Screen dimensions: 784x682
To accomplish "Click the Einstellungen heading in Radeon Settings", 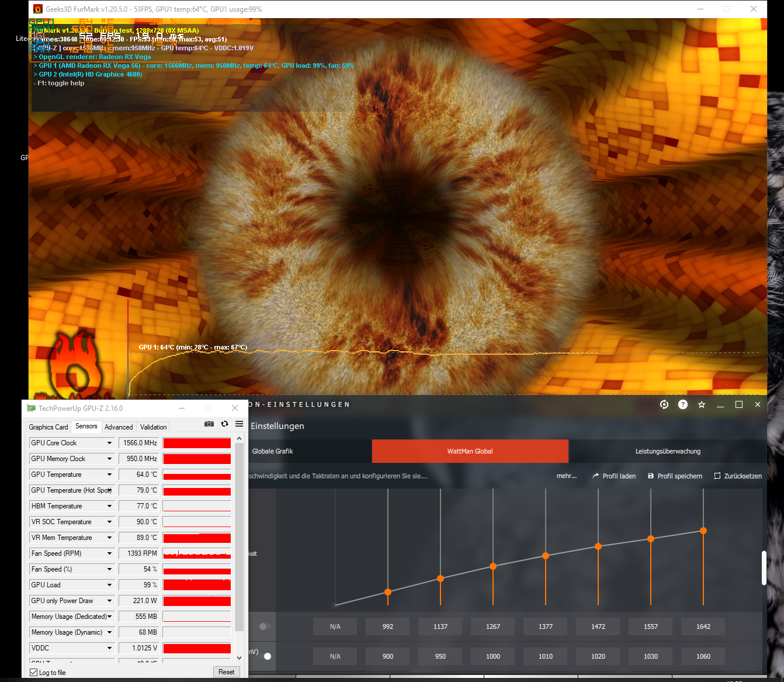I will tap(277, 426).
